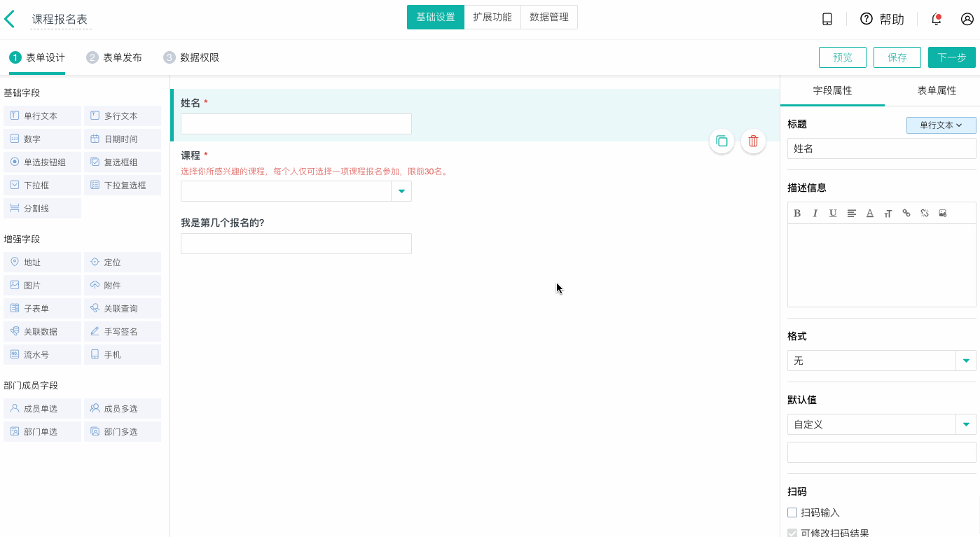The image size is (980, 537).
Task: Insert image in description editor
Action: [943, 214]
